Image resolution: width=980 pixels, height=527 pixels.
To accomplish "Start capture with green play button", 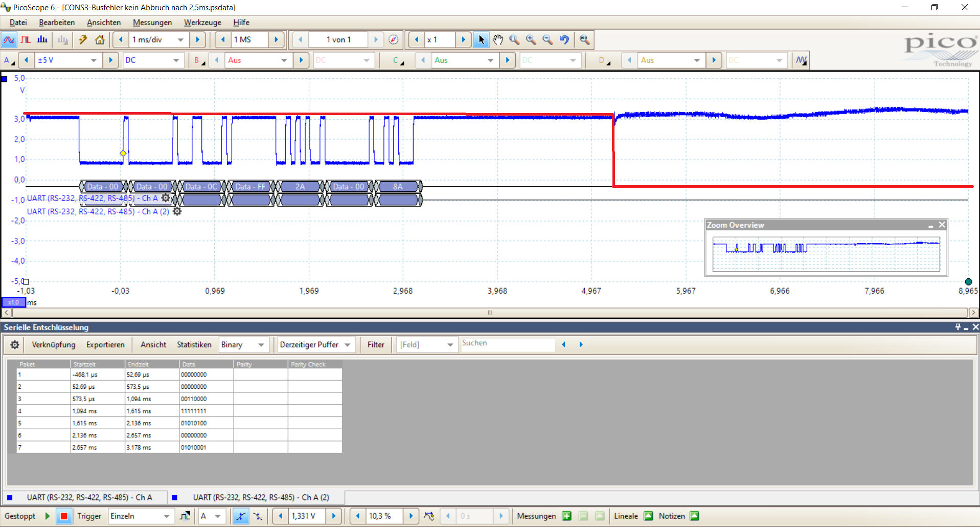I will point(48,516).
